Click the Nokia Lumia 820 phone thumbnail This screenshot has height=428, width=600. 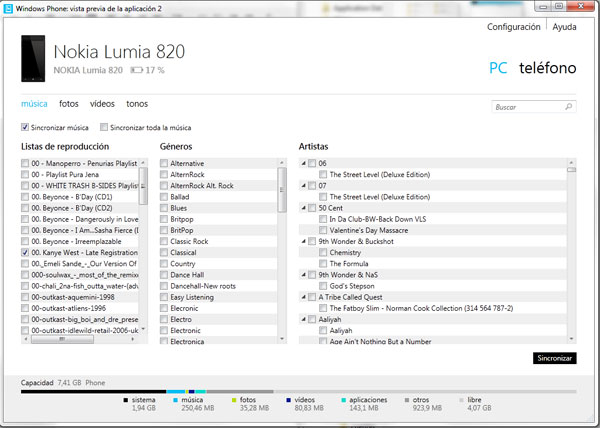click(33, 59)
